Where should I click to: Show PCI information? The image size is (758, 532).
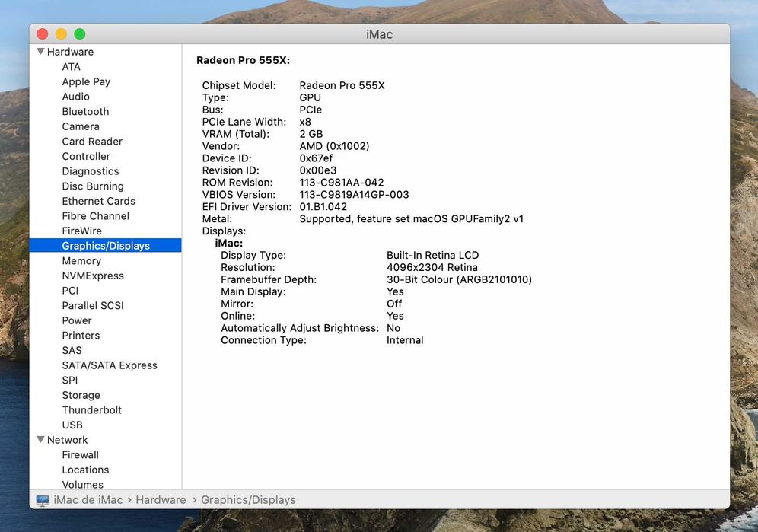(70, 291)
